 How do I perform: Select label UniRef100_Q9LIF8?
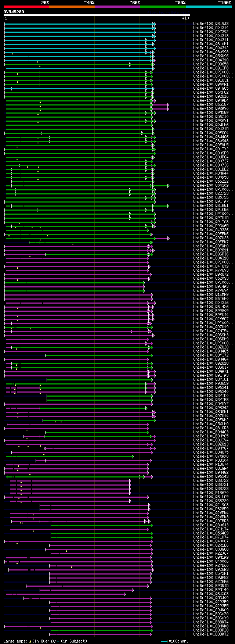[x=211, y=68]
